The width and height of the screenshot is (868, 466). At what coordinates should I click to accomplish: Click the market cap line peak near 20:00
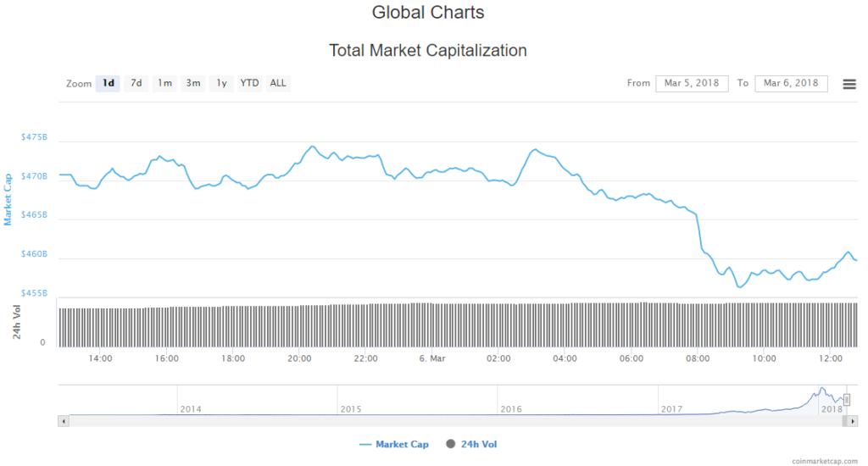(x=312, y=147)
